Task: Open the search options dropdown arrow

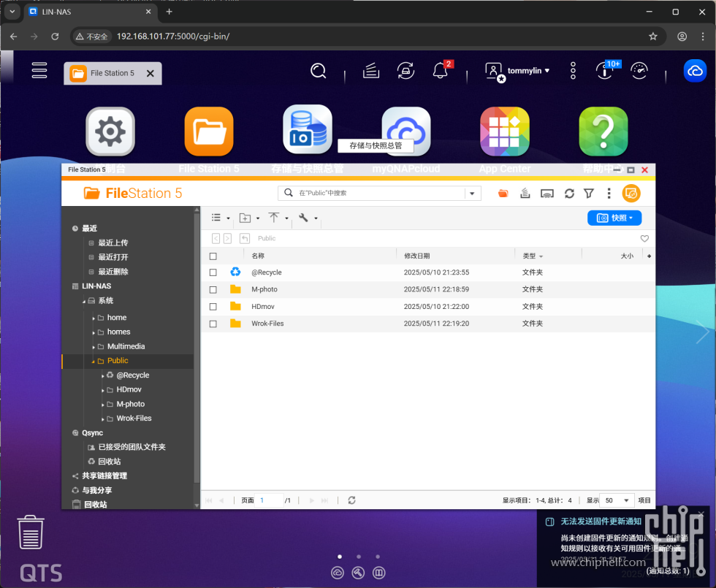Action: [x=472, y=194]
